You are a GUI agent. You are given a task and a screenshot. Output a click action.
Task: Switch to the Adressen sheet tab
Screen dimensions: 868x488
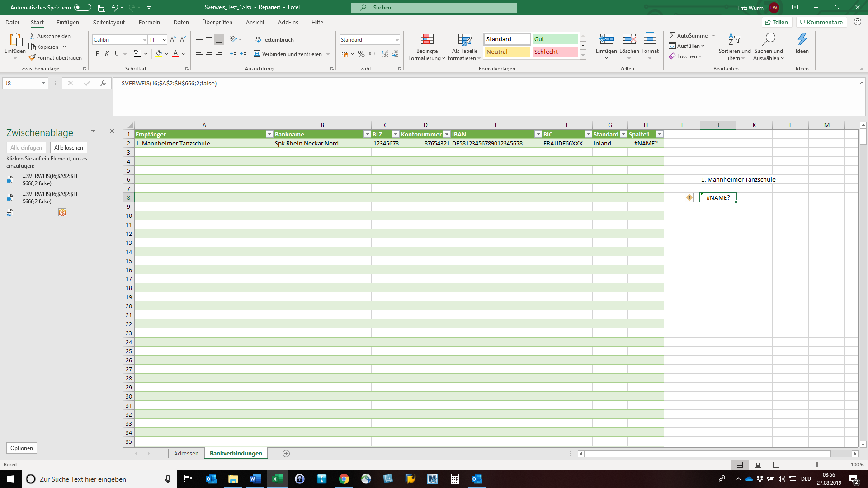tap(186, 453)
